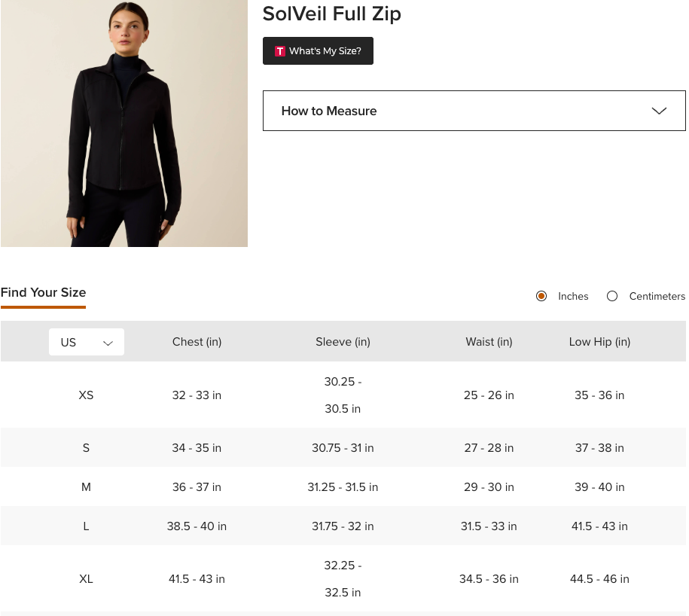
Task: Expand the How to Measure section
Action: point(473,111)
